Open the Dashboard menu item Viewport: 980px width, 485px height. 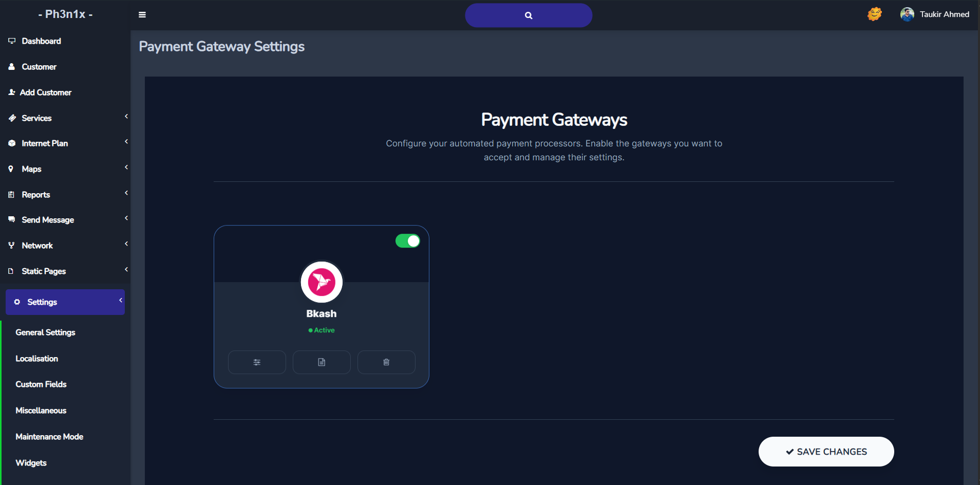(41, 41)
